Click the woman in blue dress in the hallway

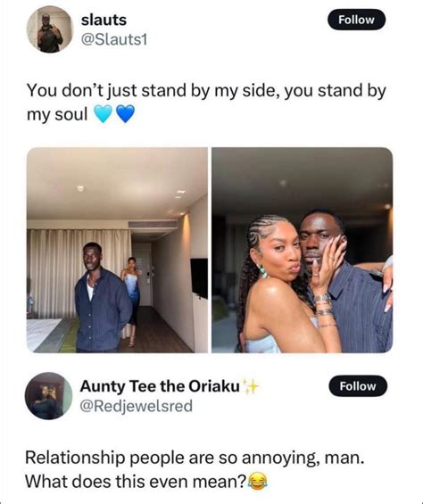131,301
